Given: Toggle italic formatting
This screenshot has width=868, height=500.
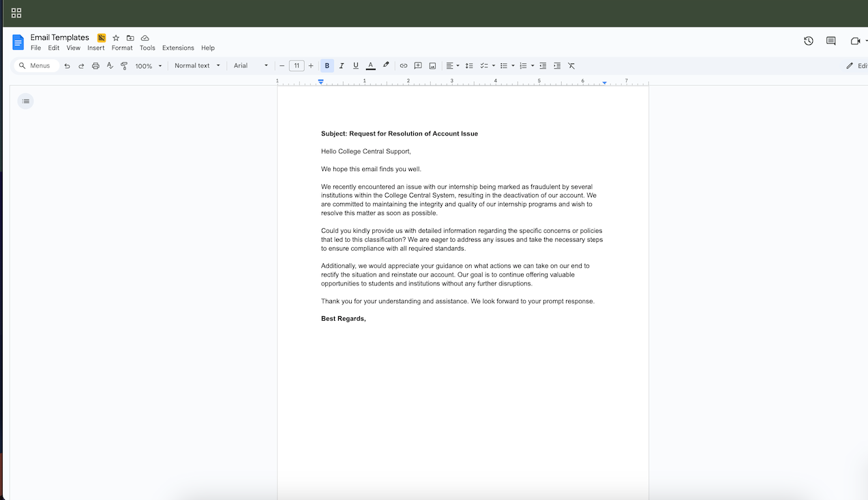Looking at the screenshot, I should pyautogui.click(x=342, y=66).
